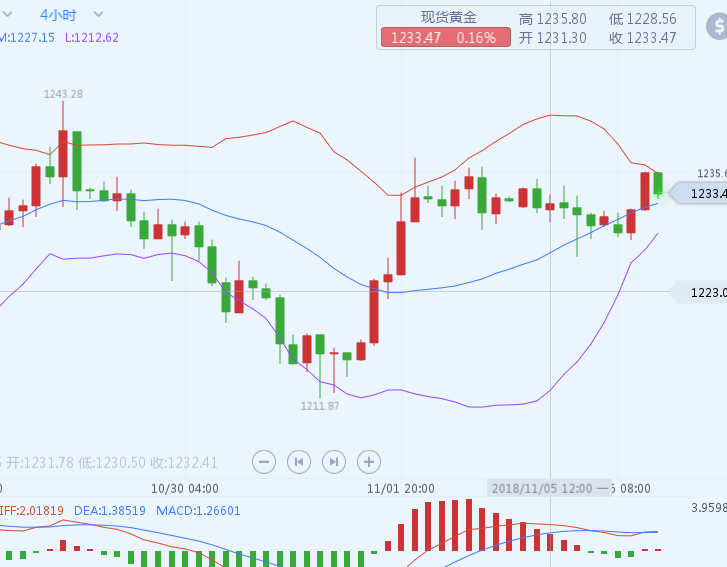Jump to next candles with the forward arrow
This screenshot has width=727, height=567.
point(334,461)
